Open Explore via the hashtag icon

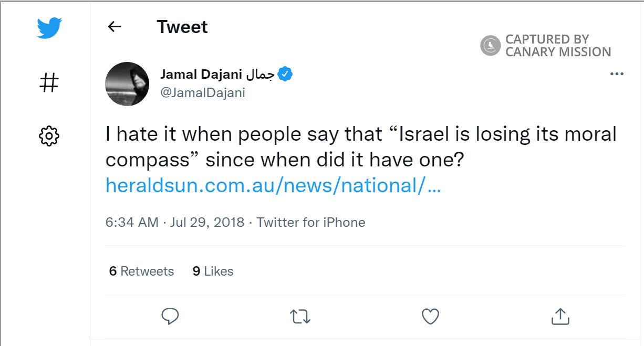pos(49,82)
